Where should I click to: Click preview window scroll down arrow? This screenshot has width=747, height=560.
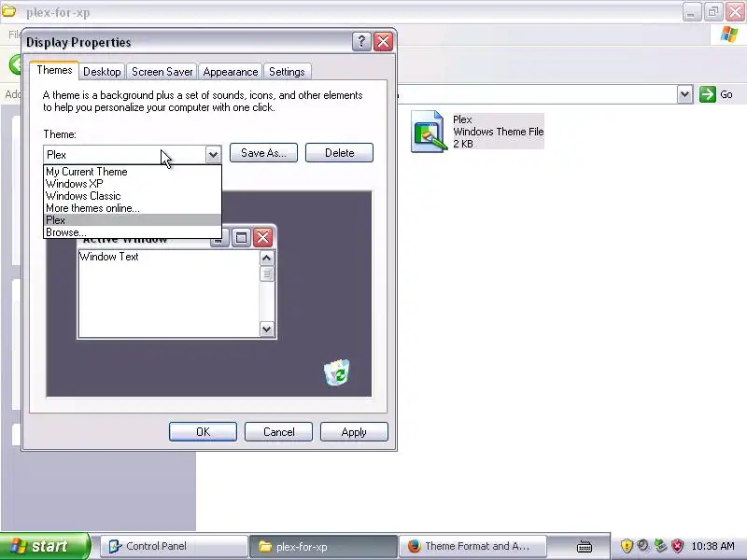pos(266,329)
